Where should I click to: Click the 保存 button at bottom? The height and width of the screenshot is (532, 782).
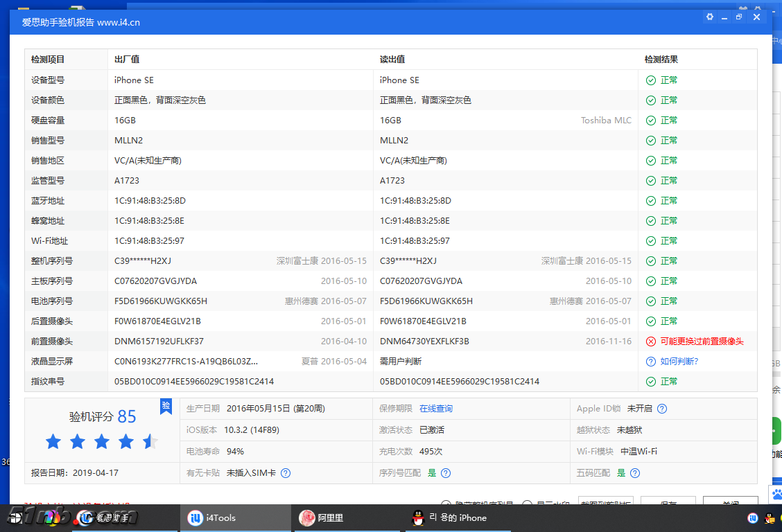click(668, 503)
